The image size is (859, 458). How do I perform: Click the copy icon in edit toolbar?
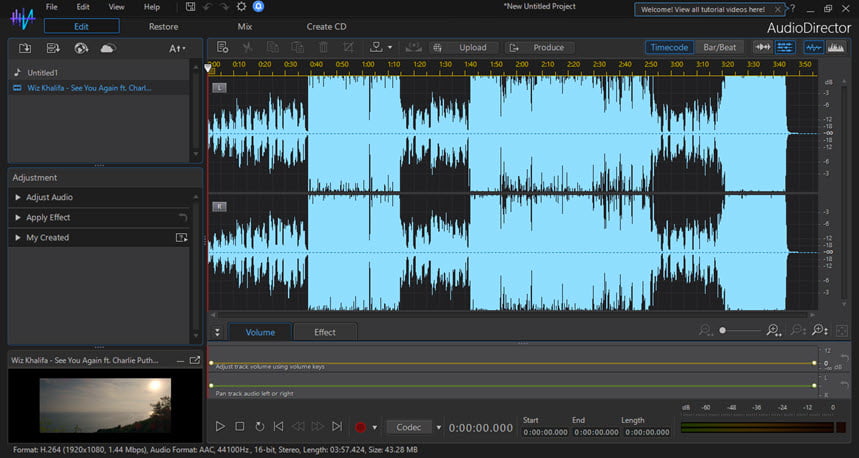pos(273,47)
